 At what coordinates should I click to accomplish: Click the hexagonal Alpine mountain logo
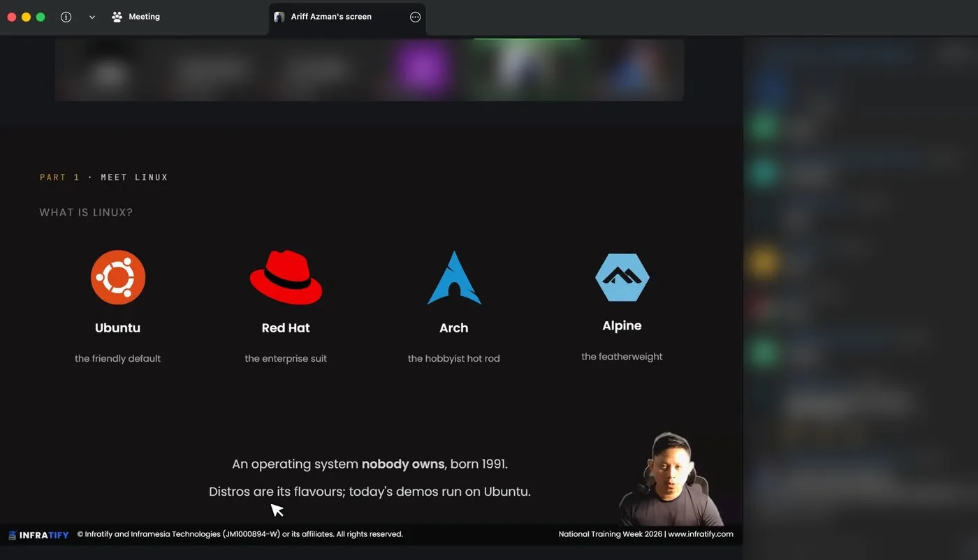click(622, 277)
